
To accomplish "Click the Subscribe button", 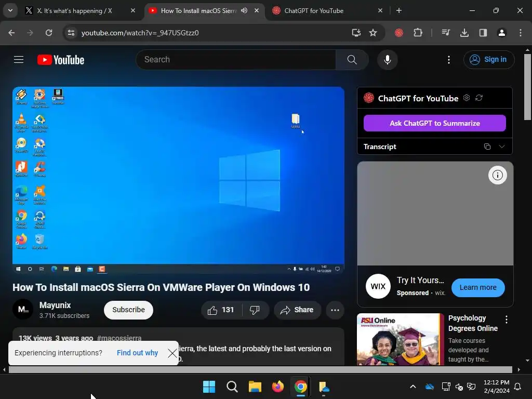I will tap(129, 310).
